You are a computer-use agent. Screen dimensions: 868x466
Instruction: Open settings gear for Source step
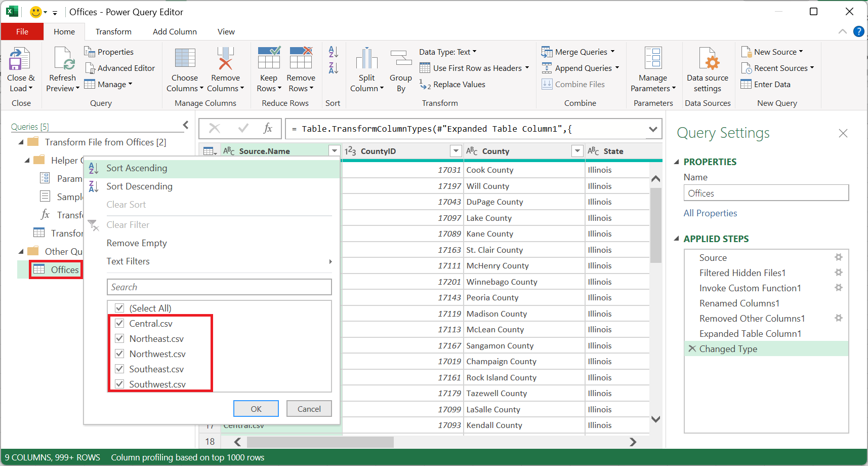pyautogui.click(x=839, y=257)
